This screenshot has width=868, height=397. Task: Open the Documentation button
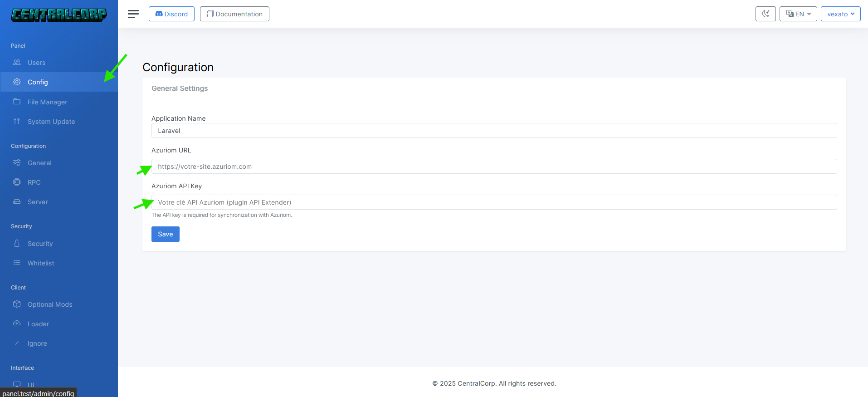[234, 14]
